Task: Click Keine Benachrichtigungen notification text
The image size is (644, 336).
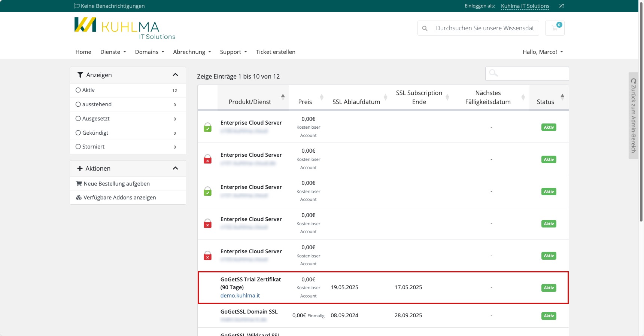Action: [113, 6]
